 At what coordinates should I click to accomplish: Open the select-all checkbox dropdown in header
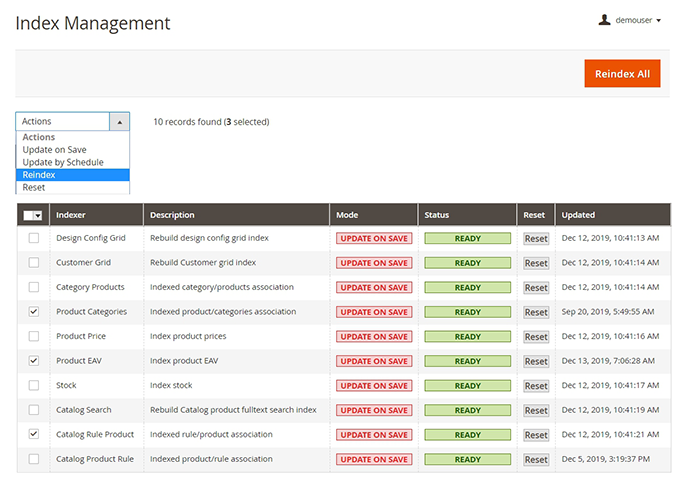38,215
